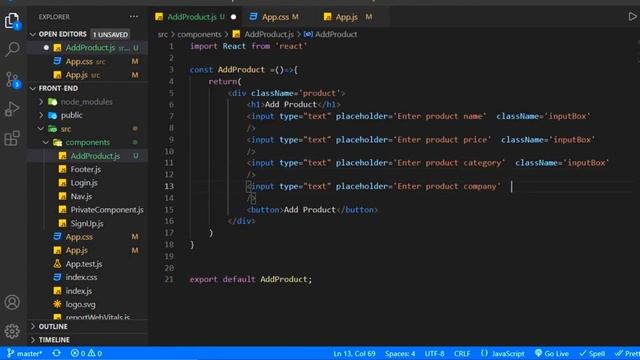This screenshot has width=640, height=360.
Task: Open the Run and Debug view
Action: click(12, 109)
